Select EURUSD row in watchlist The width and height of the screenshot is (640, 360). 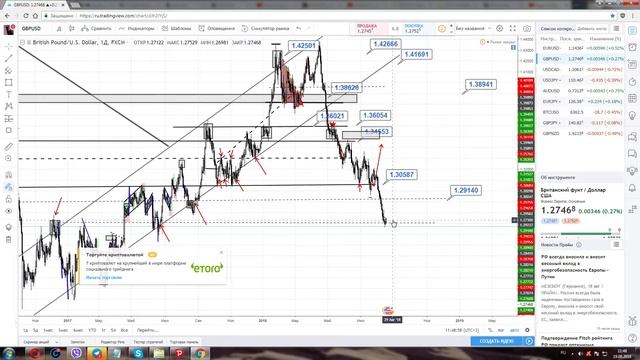(581, 48)
